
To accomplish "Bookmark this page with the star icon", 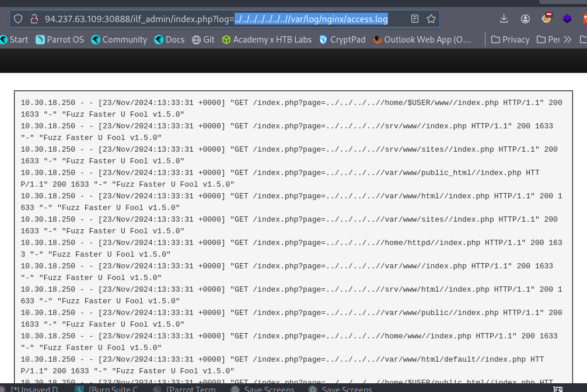I will 431,19.
